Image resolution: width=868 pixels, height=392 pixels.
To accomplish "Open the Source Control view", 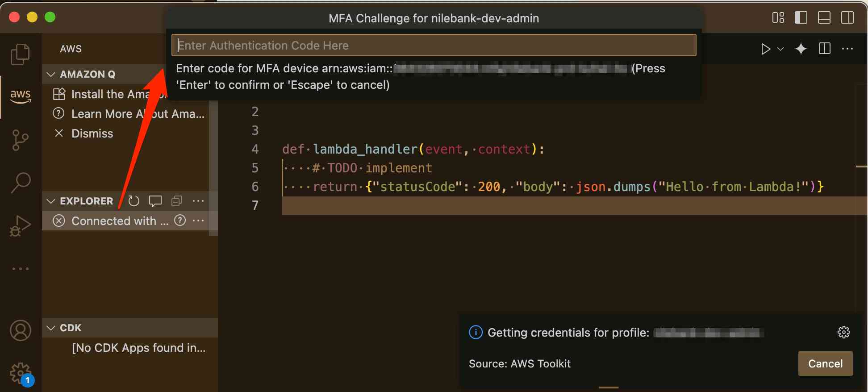I will point(20,140).
